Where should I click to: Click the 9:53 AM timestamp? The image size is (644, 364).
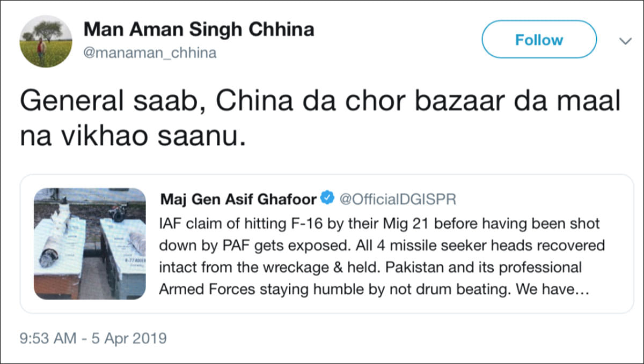44,339
